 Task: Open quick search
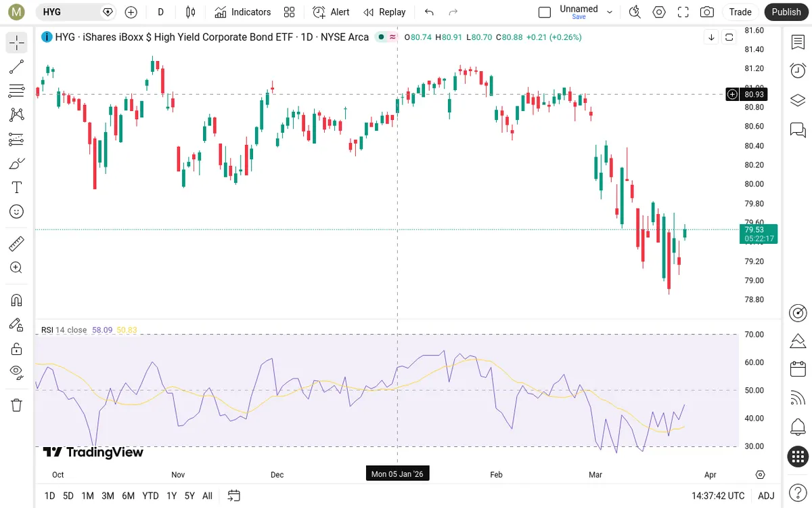coord(635,12)
